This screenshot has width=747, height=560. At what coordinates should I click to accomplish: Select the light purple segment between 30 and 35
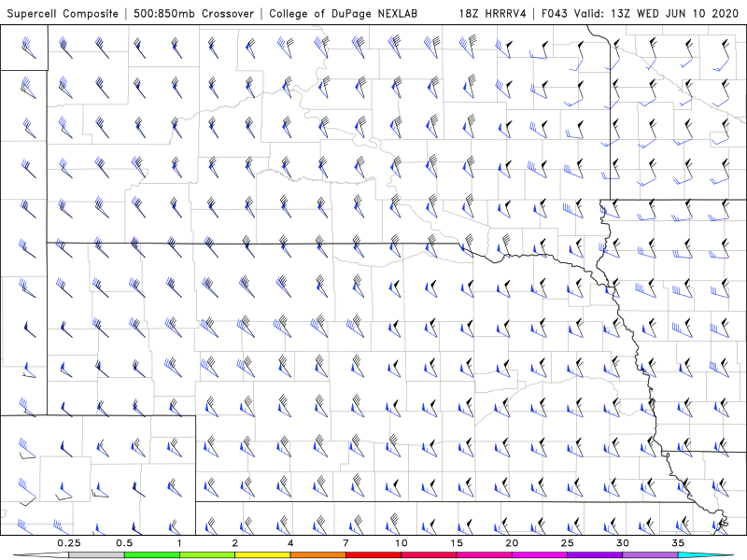click(650, 555)
